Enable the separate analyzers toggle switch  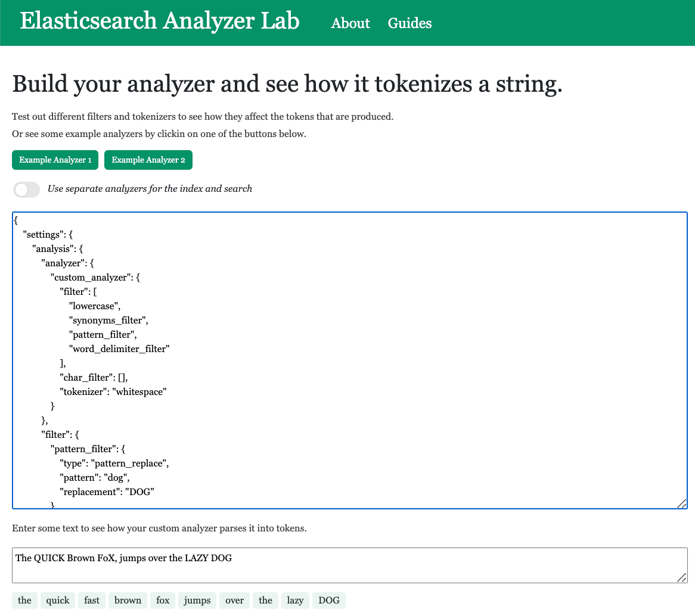pyautogui.click(x=26, y=189)
